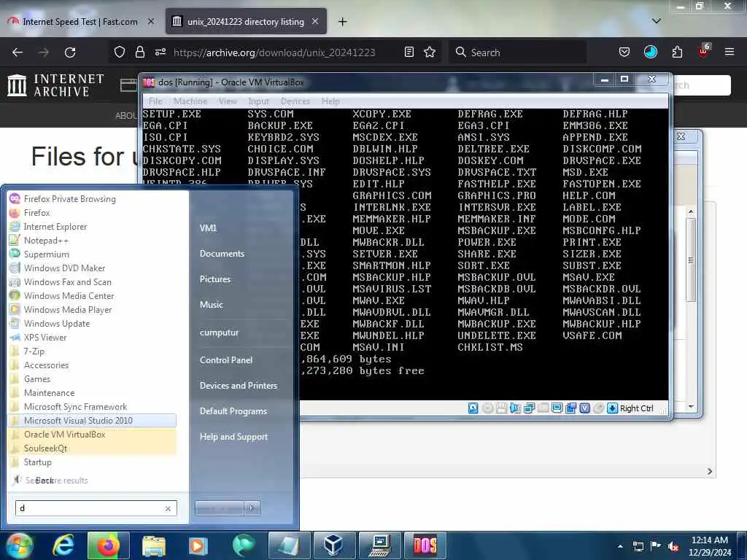Open VirtualBox manager cube on the taskbar
This screenshot has width=747, height=560.
coord(333,545)
